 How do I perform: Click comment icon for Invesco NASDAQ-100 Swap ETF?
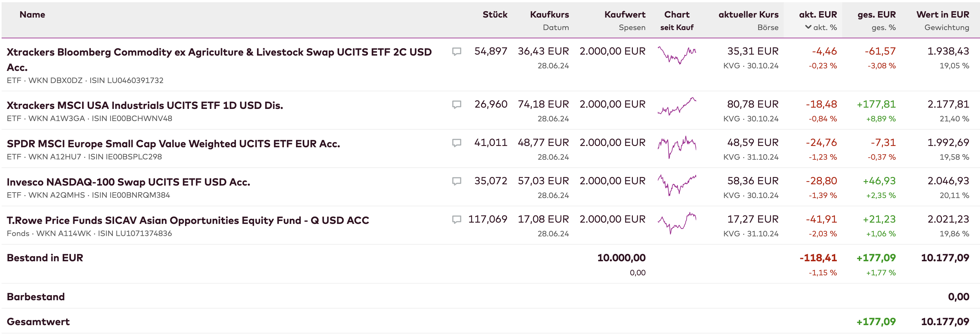point(456,181)
